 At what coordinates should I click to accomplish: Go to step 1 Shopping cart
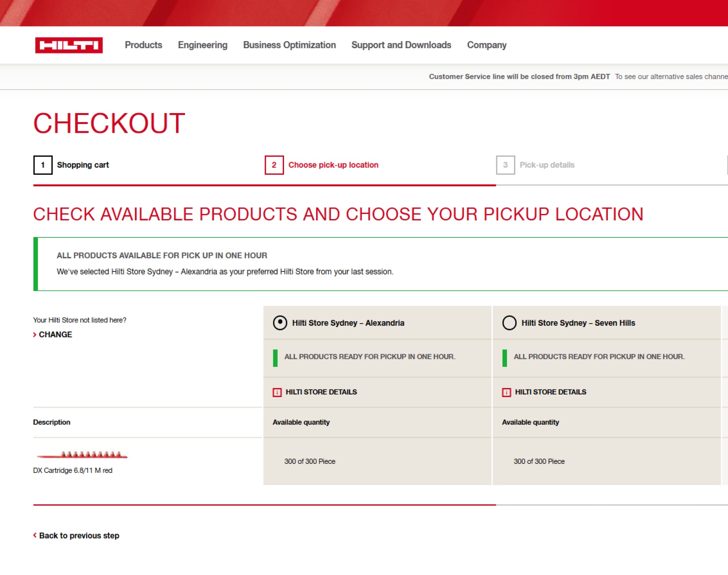click(71, 165)
